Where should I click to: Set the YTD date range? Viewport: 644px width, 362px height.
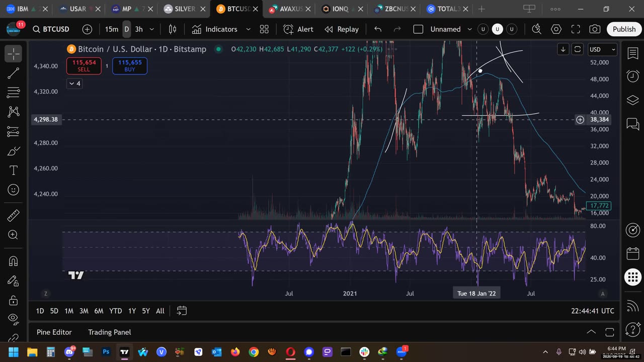[x=116, y=311]
